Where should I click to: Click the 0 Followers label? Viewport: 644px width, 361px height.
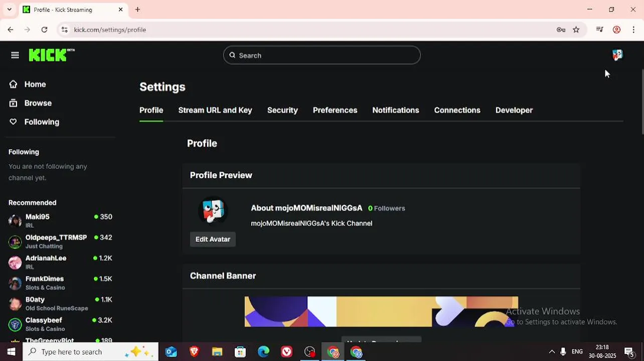386,208
